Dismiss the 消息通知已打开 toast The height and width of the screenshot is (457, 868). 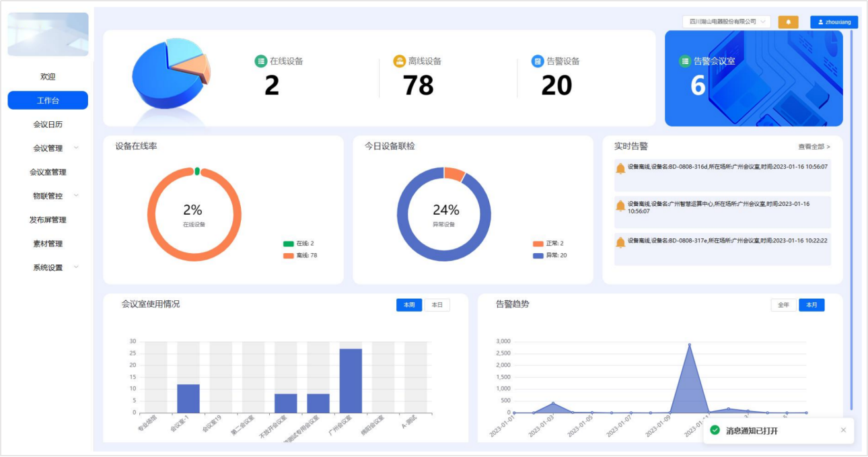pyautogui.click(x=844, y=430)
